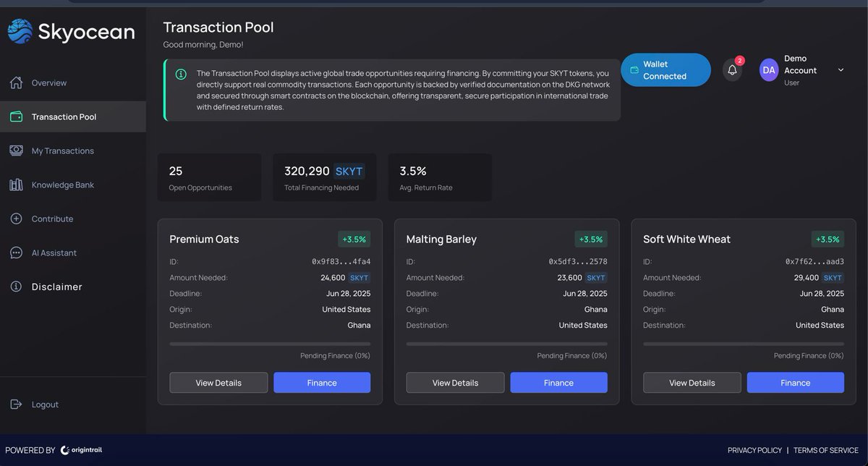The width and height of the screenshot is (868, 466).
Task: Expand the Demo Account dropdown chevron
Action: [841, 70]
